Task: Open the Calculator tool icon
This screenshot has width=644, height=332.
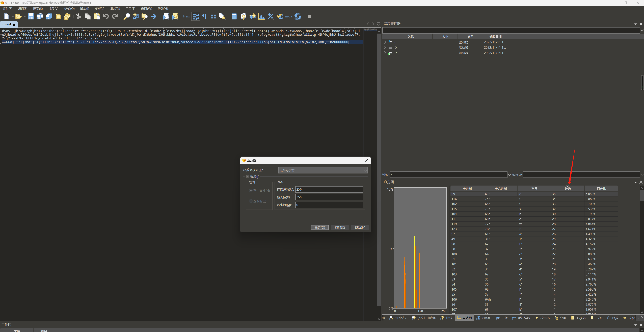Action: pos(234,16)
